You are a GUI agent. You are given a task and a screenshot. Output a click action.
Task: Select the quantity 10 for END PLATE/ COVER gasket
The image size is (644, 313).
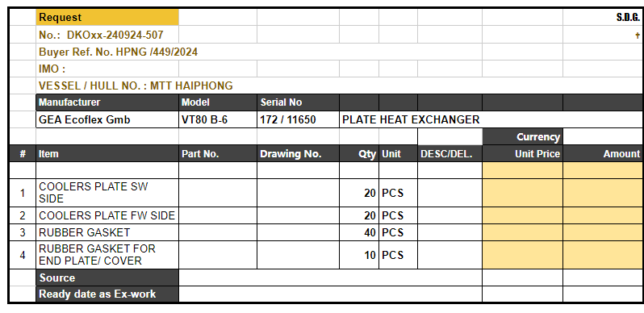coord(359,255)
